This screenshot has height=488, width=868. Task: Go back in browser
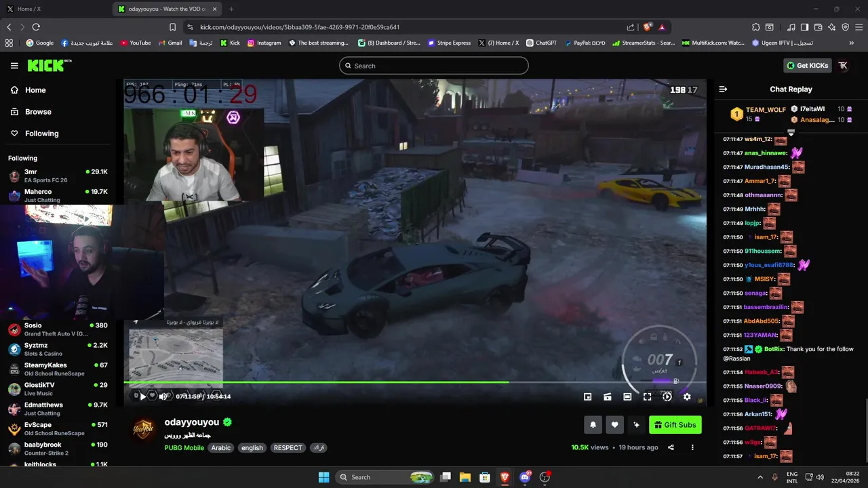(x=9, y=27)
